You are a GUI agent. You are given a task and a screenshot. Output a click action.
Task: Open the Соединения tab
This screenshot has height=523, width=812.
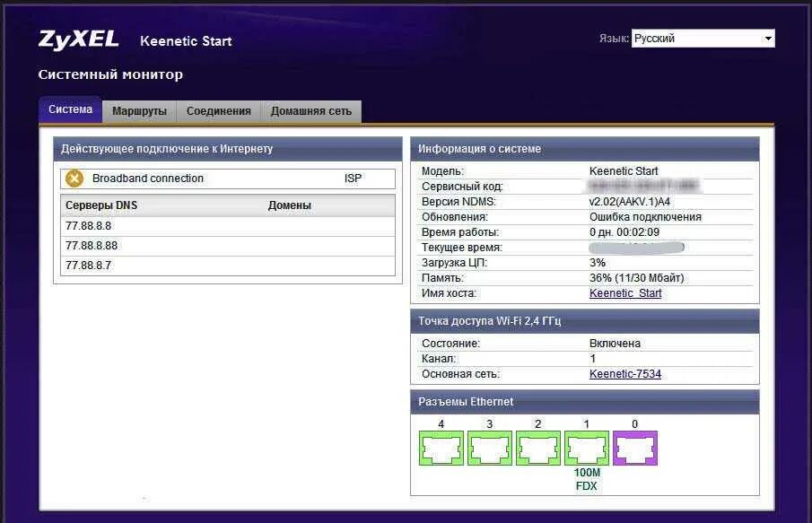[219, 111]
